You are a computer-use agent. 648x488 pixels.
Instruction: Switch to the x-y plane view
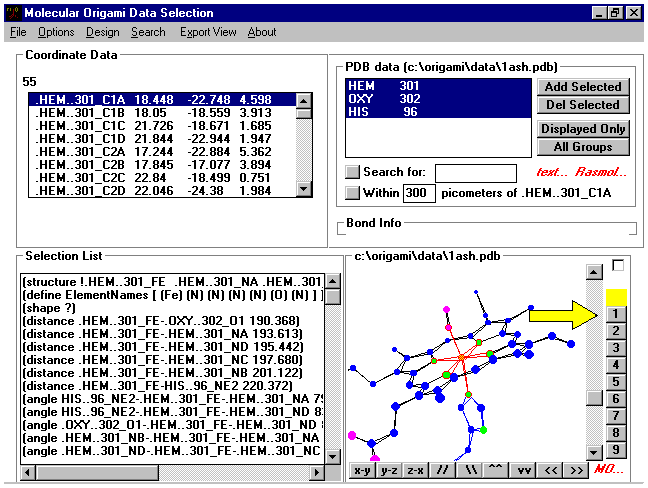tap(362, 470)
